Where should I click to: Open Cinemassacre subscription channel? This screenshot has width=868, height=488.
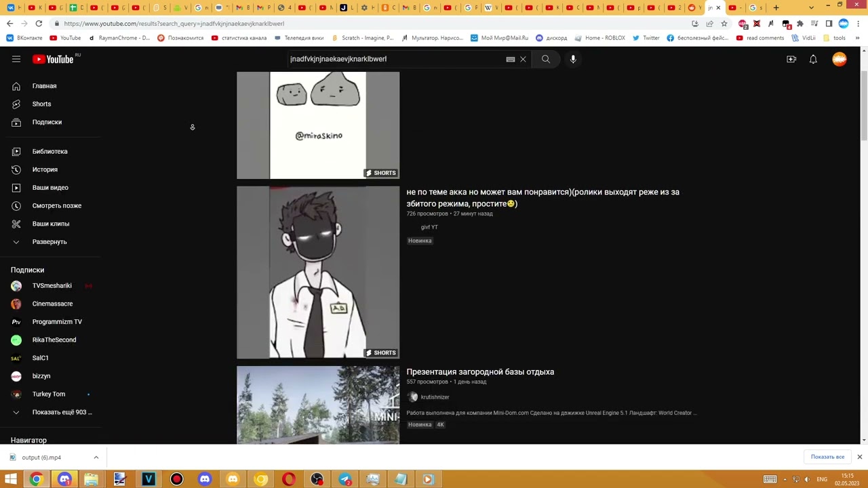(x=51, y=304)
